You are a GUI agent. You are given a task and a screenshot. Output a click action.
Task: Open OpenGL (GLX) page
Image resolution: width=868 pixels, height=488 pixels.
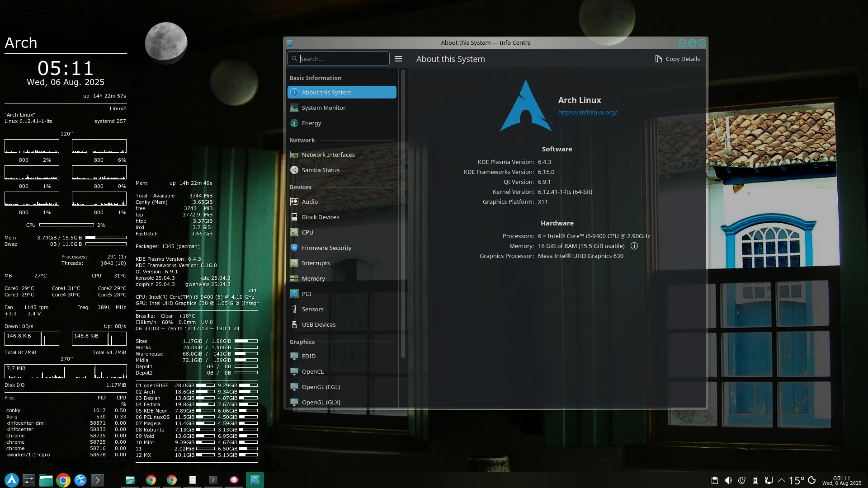point(342,402)
